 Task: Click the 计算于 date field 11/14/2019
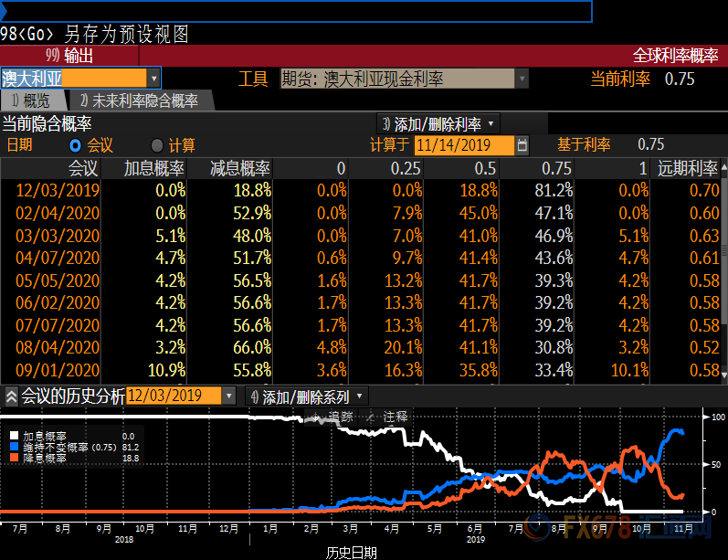[x=464, y=145]
